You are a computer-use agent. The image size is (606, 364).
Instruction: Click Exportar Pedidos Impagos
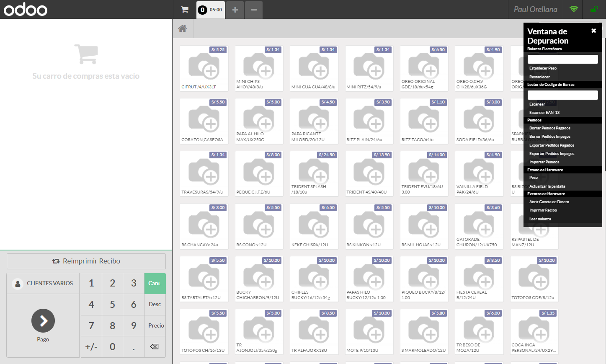552,154
